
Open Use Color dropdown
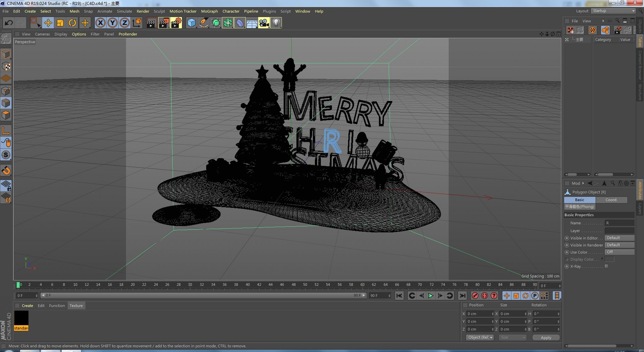(620, 252)
